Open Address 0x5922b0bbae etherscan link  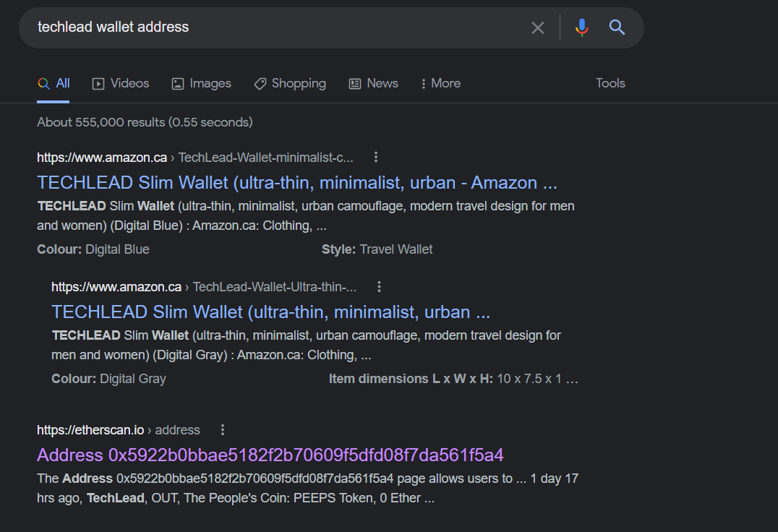[270, 455]
